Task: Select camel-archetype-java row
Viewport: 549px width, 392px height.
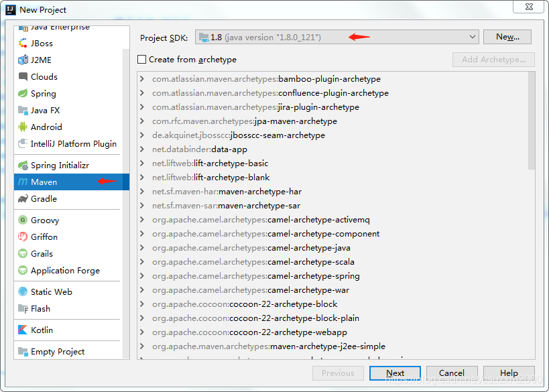Action: [332, 247]
